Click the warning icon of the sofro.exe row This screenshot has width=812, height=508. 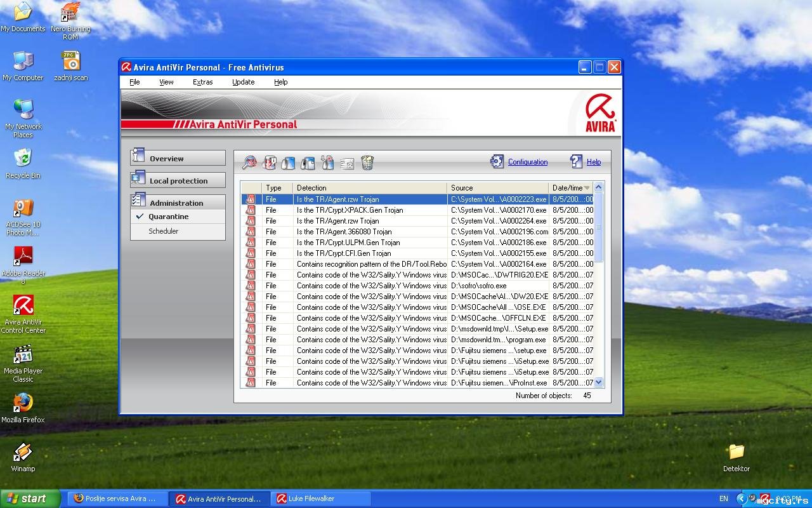(x=250, y=286)
